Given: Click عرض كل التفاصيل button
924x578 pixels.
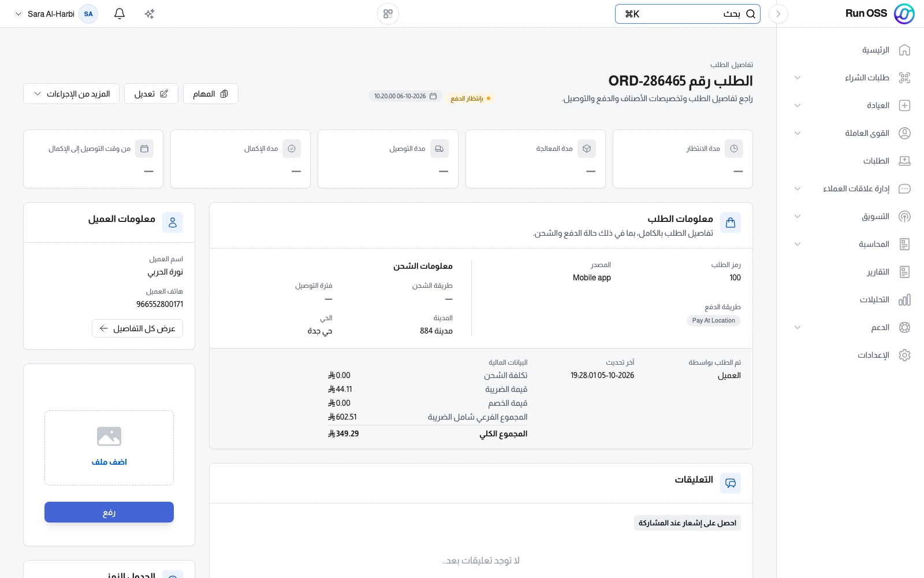Looking at the screenshot, I should [137, 328].
